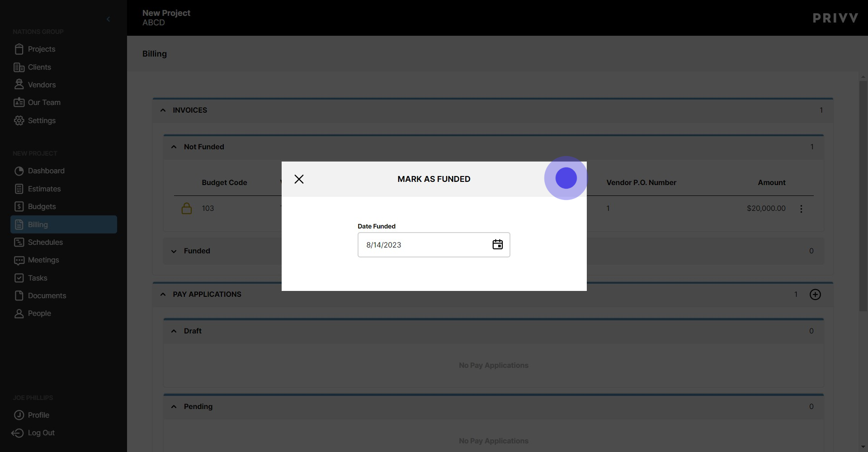Image resolution: width=868 pixels, height=452 pixels.
Task: Go to Clients menu item
Action: pyautogui.click(x=39, y=67)
